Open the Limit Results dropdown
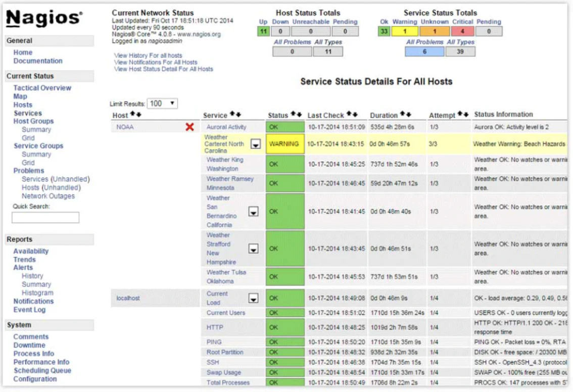 [x=162, y=104]
